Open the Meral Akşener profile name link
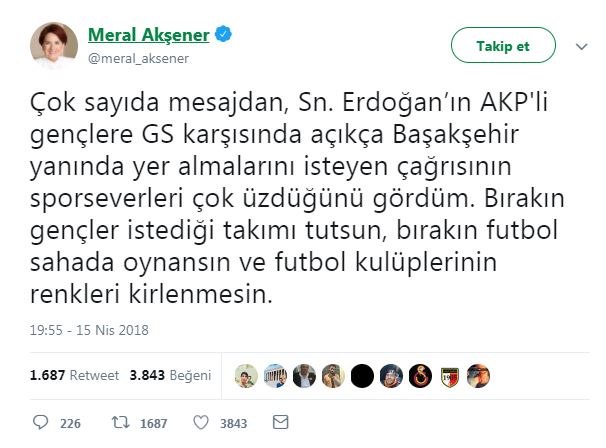 149,35
